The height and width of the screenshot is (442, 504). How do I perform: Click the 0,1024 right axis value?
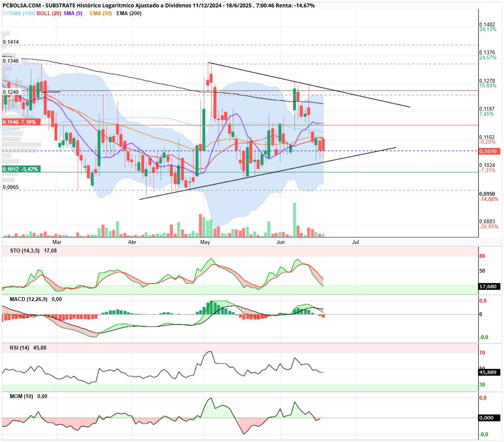tap(487, 165)
